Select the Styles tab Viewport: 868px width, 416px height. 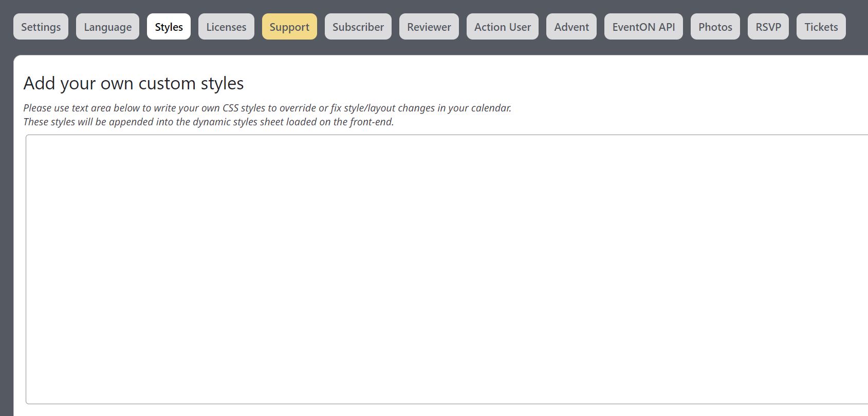click(169, 27)
